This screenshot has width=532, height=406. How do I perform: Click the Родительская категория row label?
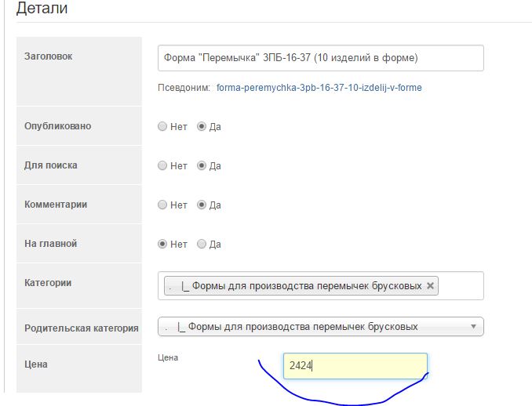coord(82,328)
